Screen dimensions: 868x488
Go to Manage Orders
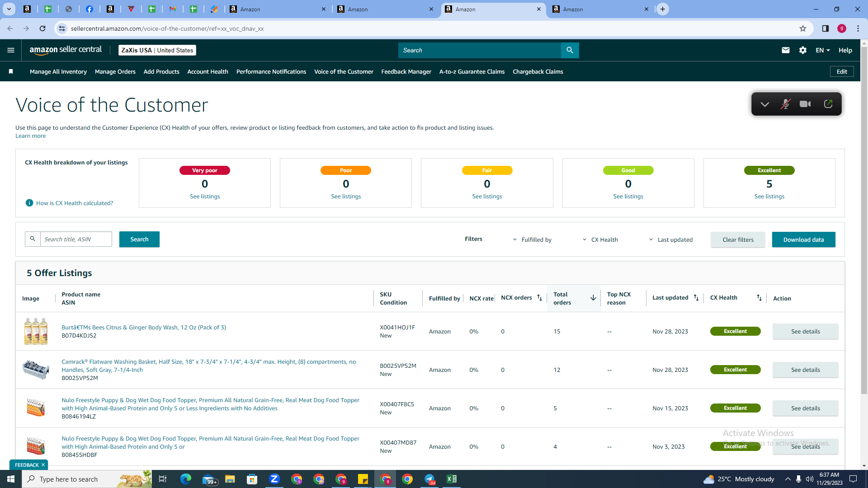tap(115, 71)
